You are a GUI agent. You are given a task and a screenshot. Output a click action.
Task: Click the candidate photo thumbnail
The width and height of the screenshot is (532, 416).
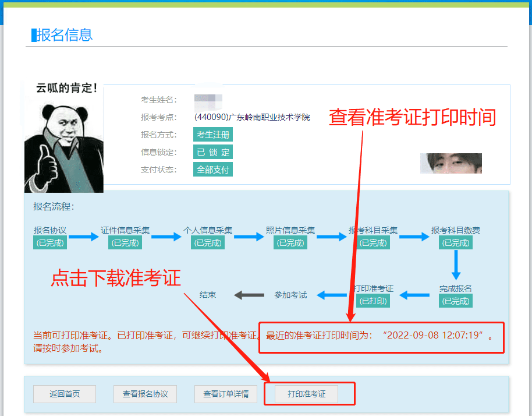pyautogui.click(x=451, y=164)
